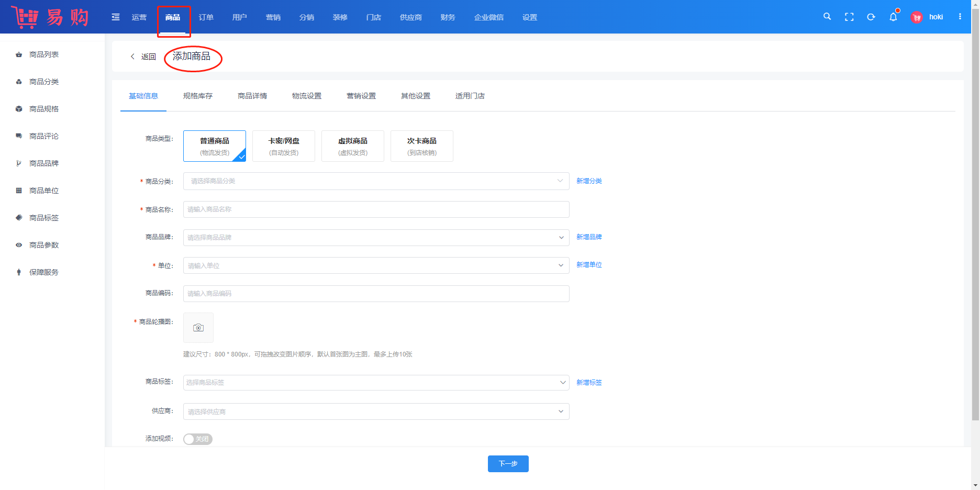Click the refresh page icon
Viewport: 980px width, 490px height.
coord(871,17)
